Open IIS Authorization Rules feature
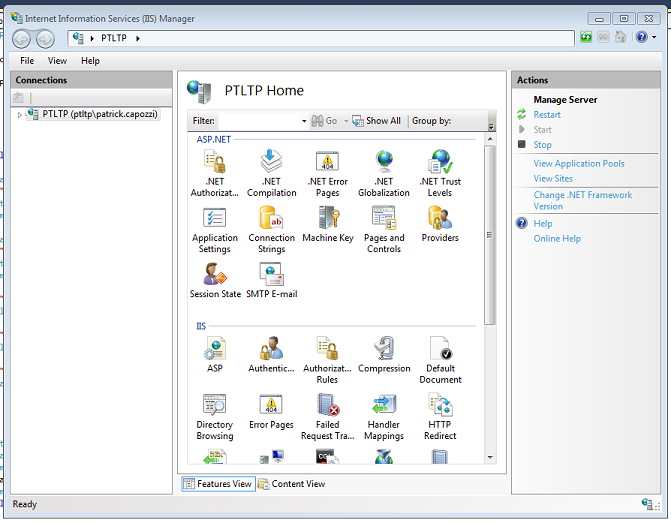This screenshot has width=671, height=523. click(x=327, y=360)
